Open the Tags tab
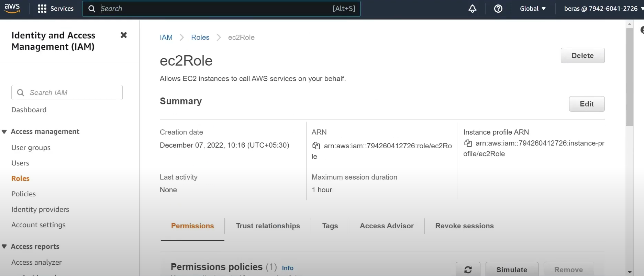The height and width of the screenshot is (276, 644). coord(330,226)
